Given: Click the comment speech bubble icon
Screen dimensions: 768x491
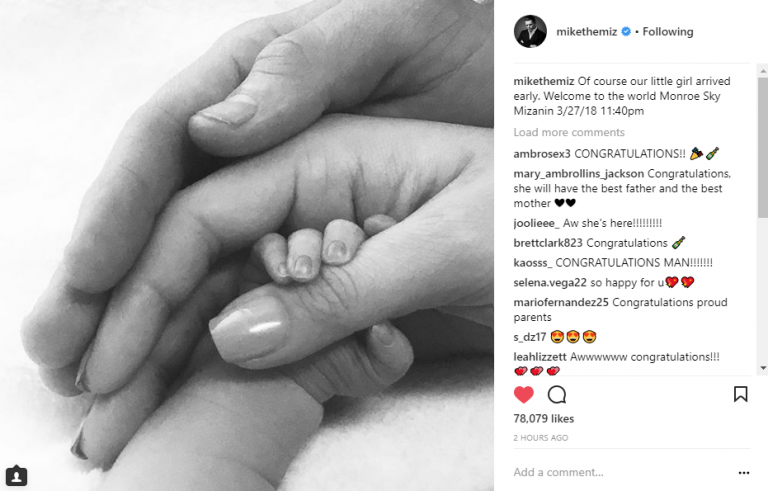Looking at the screenshot, I should tap(557, 394).
